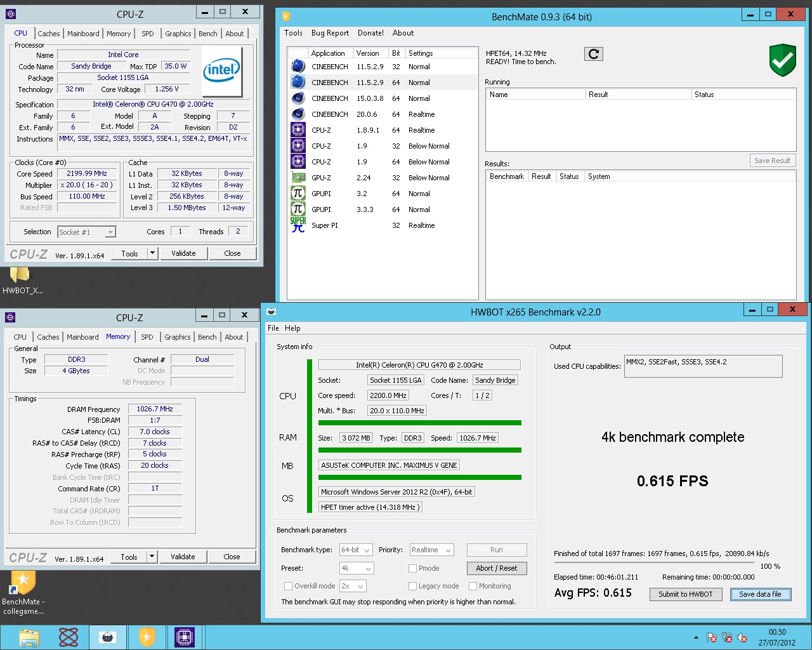This screenshot has width=812, height=650.
Task: Enable the Overkill mode checkbox
Action: click(x=288, y=586)
